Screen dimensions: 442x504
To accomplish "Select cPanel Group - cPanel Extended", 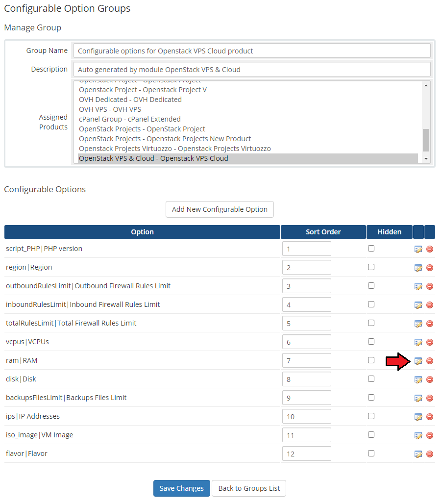I will [x=247, y=119].
